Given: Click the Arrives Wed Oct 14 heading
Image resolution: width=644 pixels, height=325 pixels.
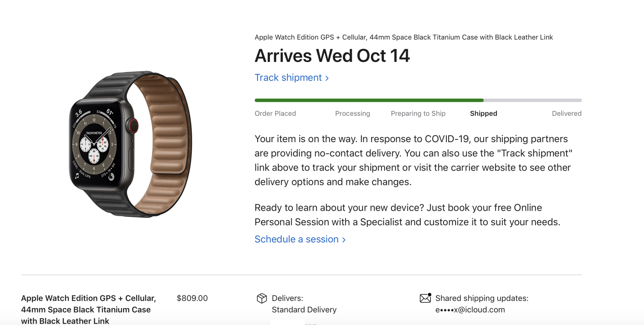Looking at the screenshot, I should [x=332, y=56].
